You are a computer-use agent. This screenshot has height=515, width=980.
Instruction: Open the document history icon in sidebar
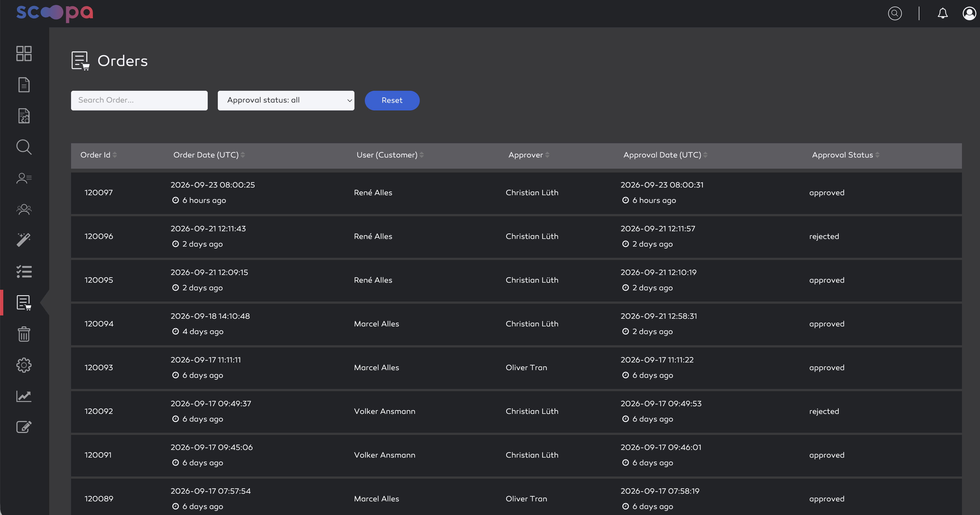click(24, 116)
